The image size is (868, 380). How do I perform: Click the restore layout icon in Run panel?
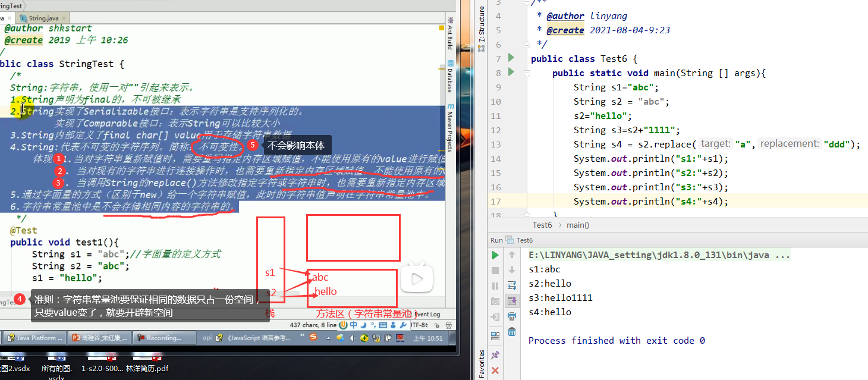[x=495, y=336]
